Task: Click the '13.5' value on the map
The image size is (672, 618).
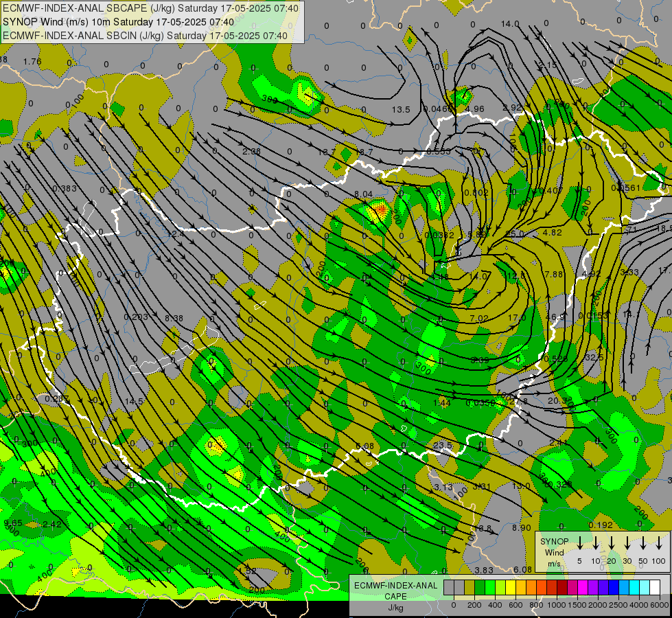Action: click(x=401, y=110)
